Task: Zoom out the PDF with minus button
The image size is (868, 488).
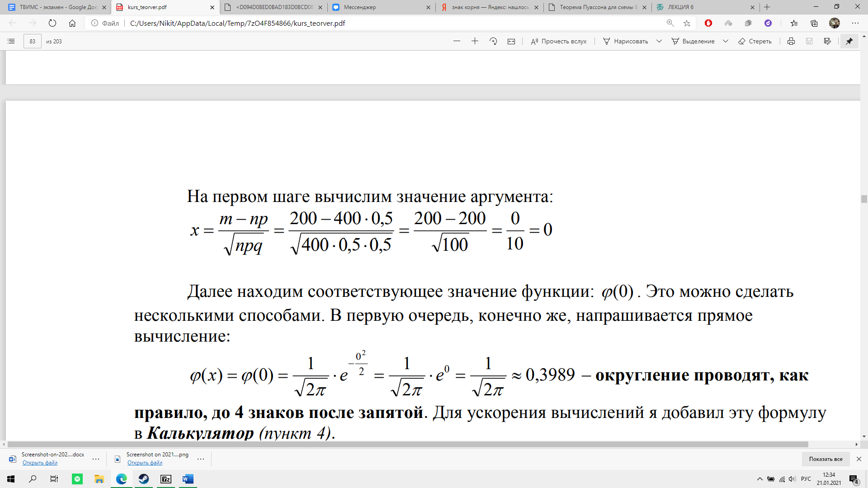Action: 457,41
